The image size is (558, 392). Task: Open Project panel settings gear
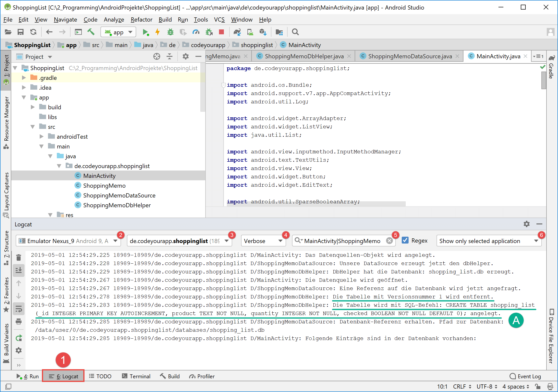pyautogui.click(x=186, y=57)
